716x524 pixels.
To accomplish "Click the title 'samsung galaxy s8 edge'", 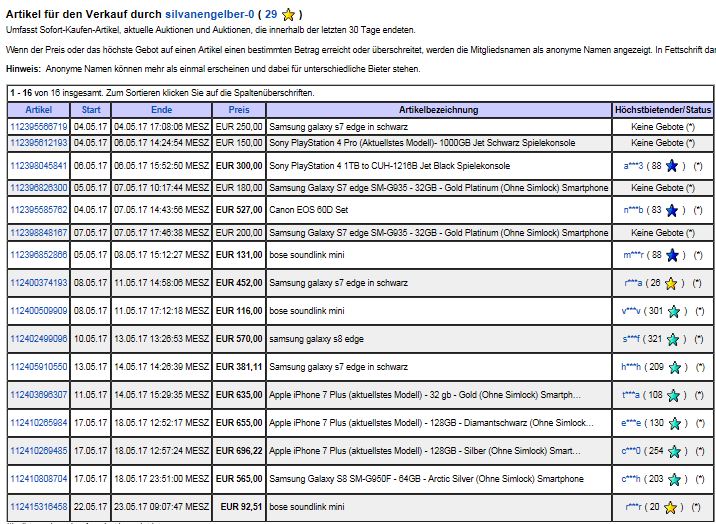I will [x=316, y=339].
